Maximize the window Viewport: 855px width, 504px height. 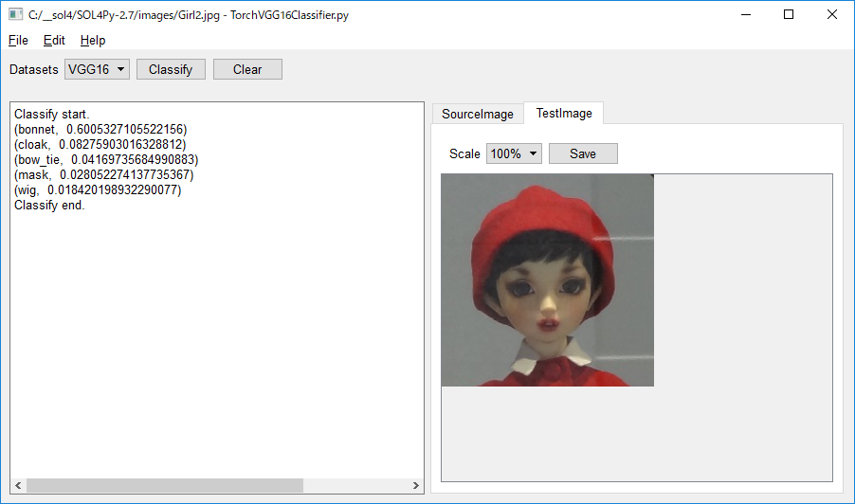click(x=789, y=15)
